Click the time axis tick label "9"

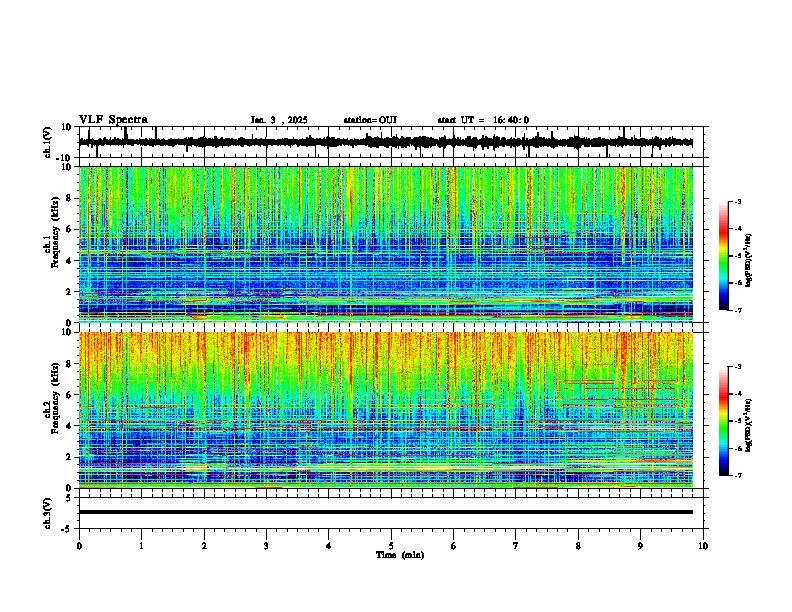click(x=640, y=546)
